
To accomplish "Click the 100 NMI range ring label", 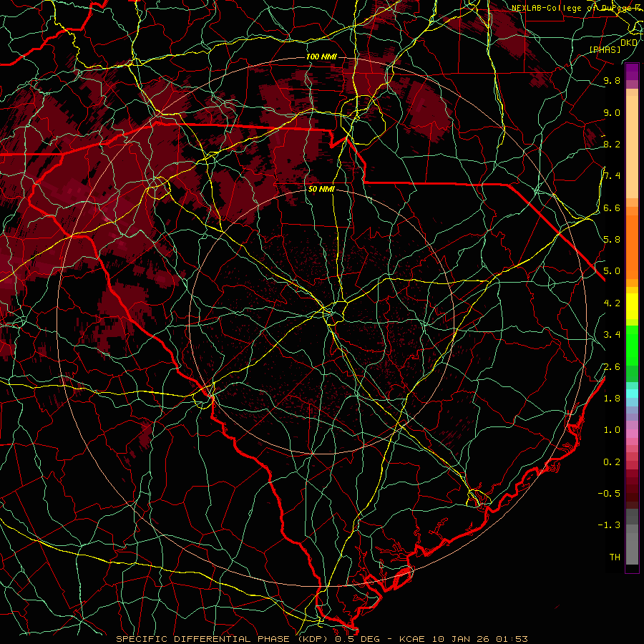I will pyautogui.click(x=321, y=57).
